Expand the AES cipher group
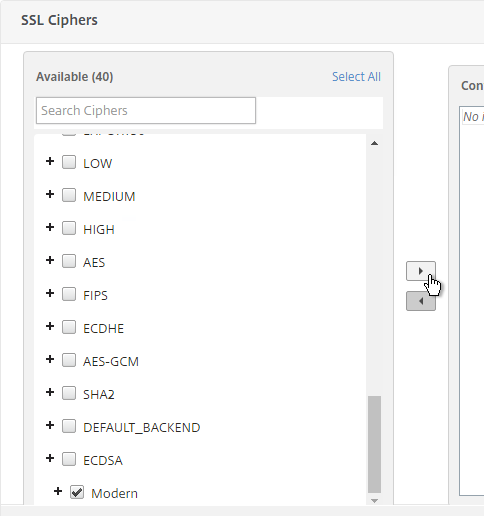 tap(50, 260)
